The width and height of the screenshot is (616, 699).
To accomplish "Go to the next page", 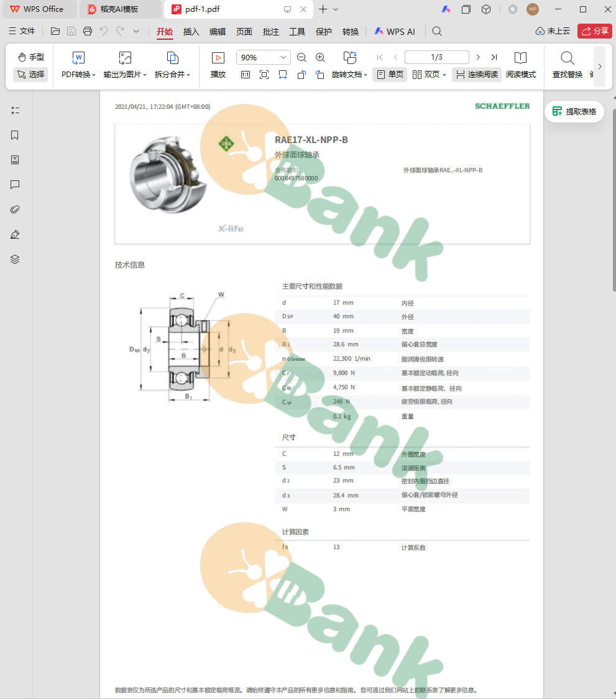I will tap(478, 57).
